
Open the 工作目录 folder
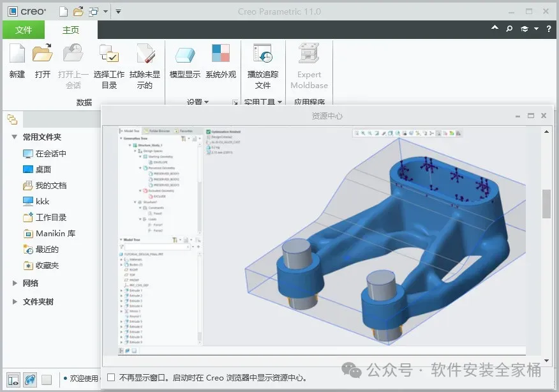click(45, 217)
